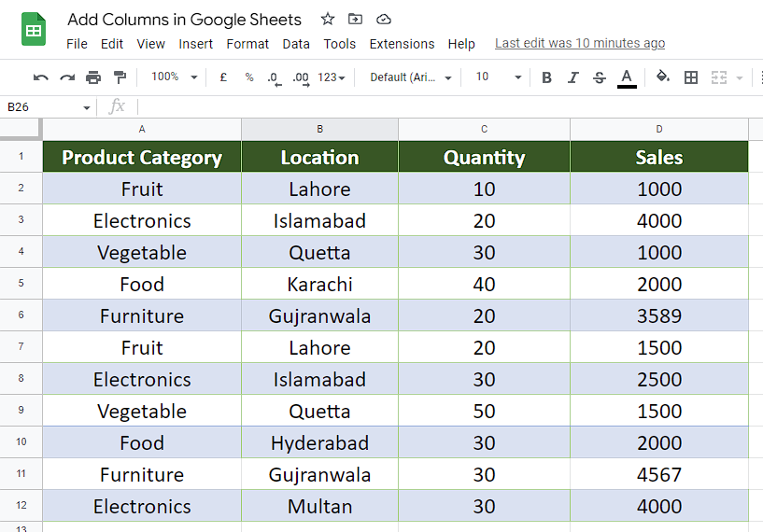Click the Redo arrow icon
This screenshot has width=763, height=532.
point(67,77)
